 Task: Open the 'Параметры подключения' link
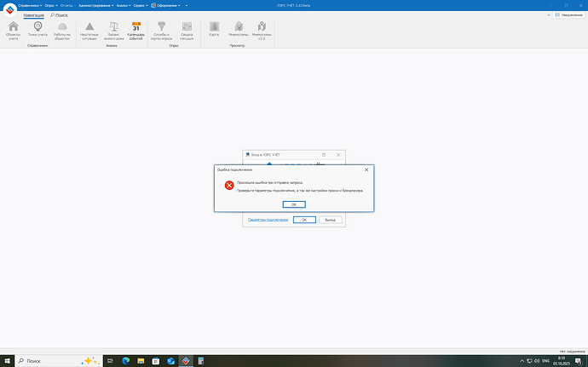[268, 220]
